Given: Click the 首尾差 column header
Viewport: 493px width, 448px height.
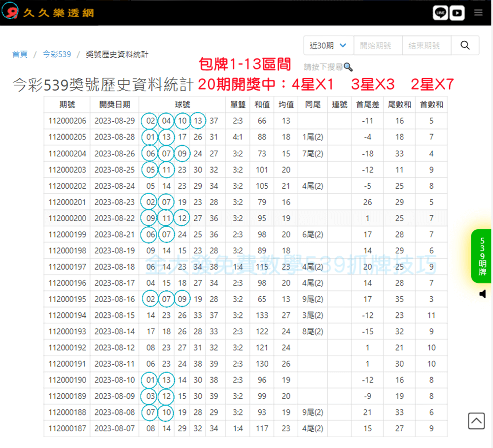Looking at the screenshot, I should (367, 104).
